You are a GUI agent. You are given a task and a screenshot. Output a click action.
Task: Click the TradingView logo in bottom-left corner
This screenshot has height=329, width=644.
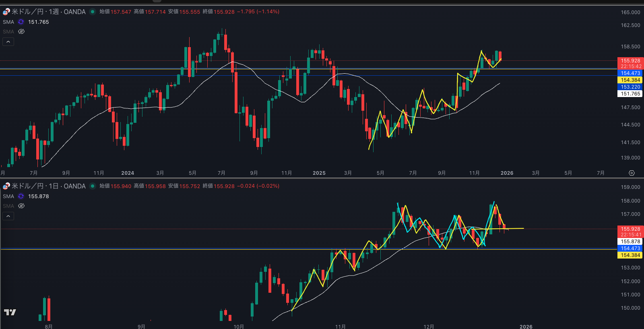[x=10, y=312]
